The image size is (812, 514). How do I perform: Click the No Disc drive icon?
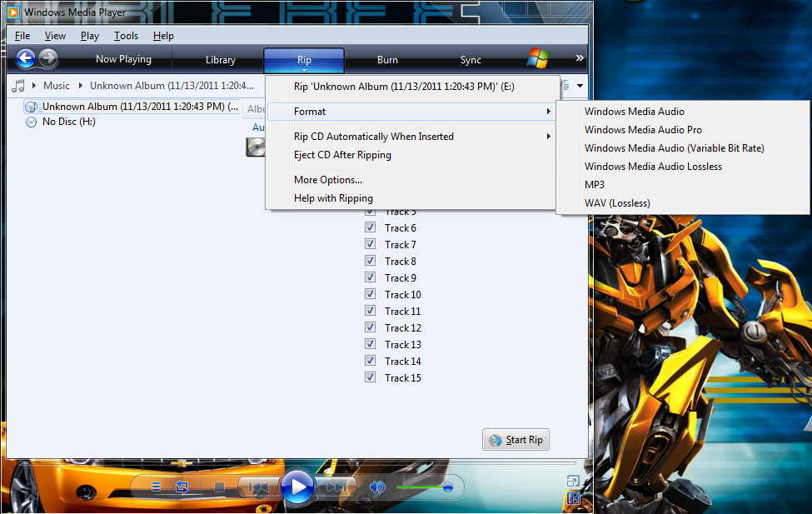[x=31, y=122]
